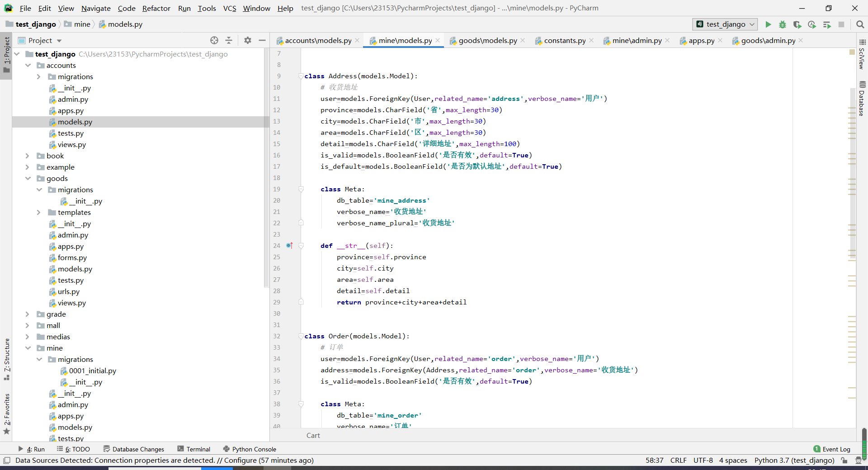Close the constants.py tab
Viewport: 868px width, 470px height.
tap(591, 40)
